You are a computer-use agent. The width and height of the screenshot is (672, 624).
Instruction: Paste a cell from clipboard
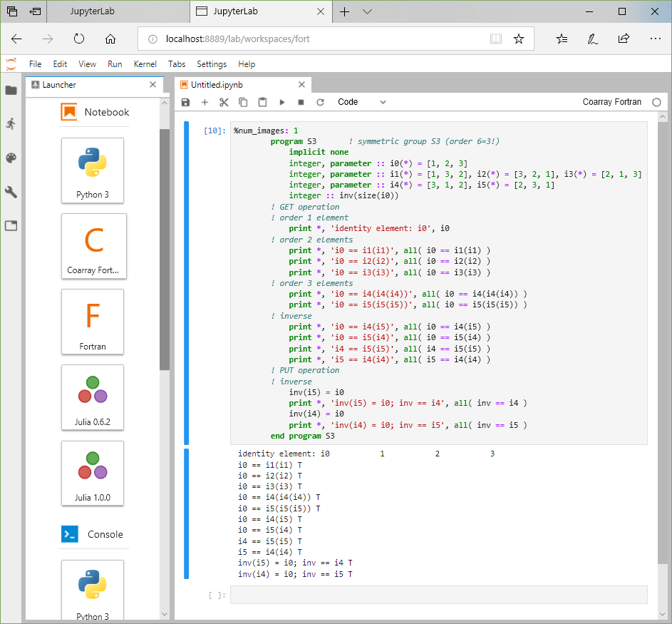point(262,102)
